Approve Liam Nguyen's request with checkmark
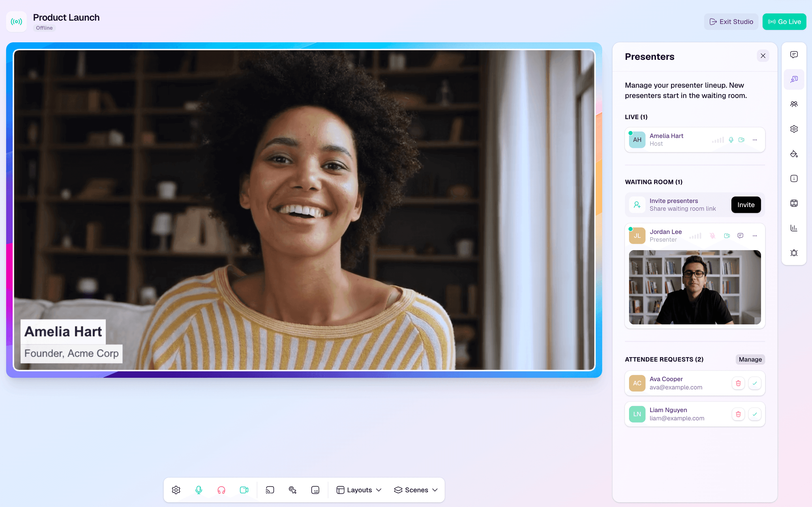 754,414
